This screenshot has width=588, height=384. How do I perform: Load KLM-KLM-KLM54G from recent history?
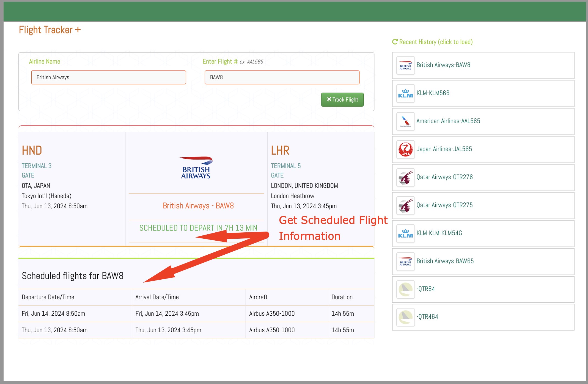pyautogui.click(x=439, y=233)
